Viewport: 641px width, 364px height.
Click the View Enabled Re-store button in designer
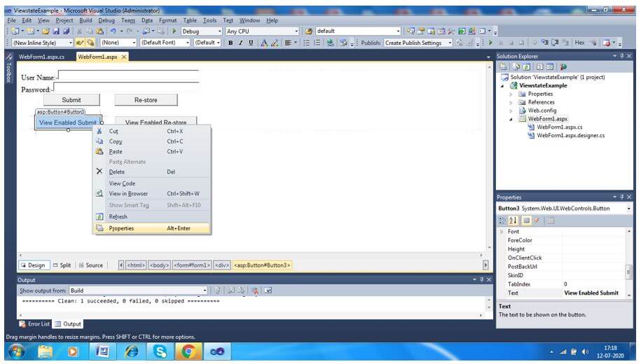click(x=156, y=122)
